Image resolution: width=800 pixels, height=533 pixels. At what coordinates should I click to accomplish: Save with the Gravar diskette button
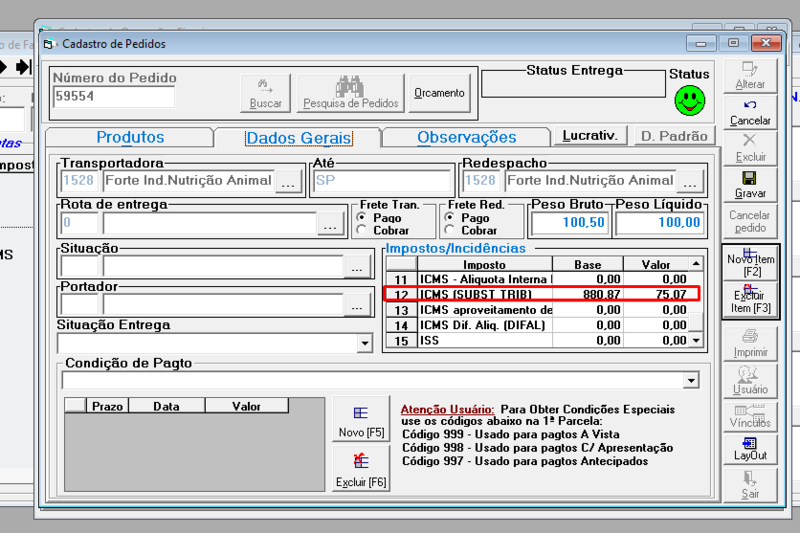point(750,185)
